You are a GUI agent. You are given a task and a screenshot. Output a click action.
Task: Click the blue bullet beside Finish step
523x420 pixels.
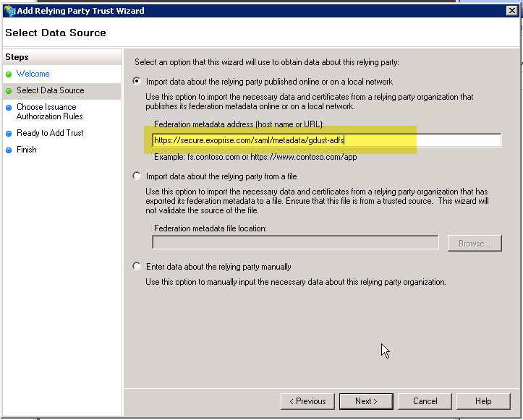[9, 150]
